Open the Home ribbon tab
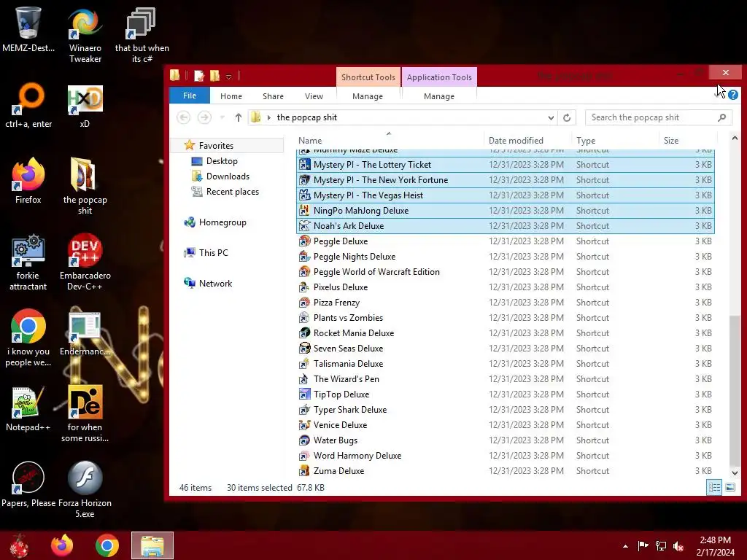Image resolution: width=747 pixels, height=560 pixels. click(231, 96)
